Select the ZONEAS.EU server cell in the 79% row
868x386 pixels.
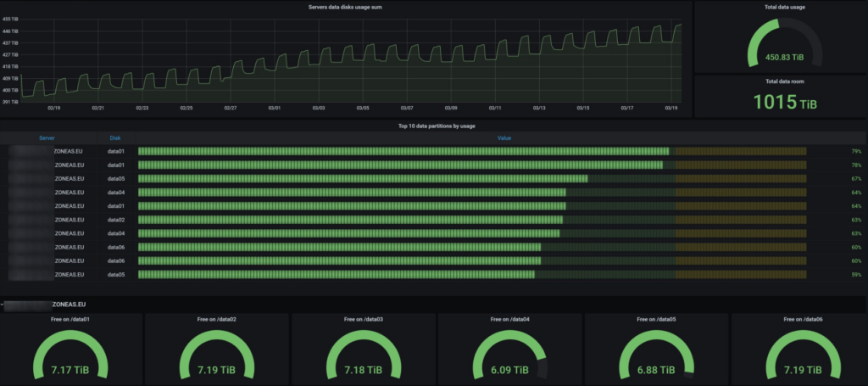pos(70,151)
